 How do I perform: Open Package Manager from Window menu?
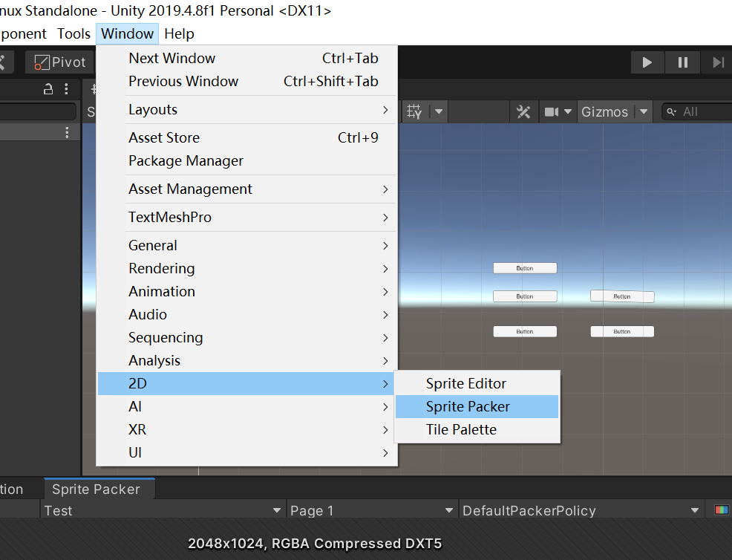tap(247, 160)
